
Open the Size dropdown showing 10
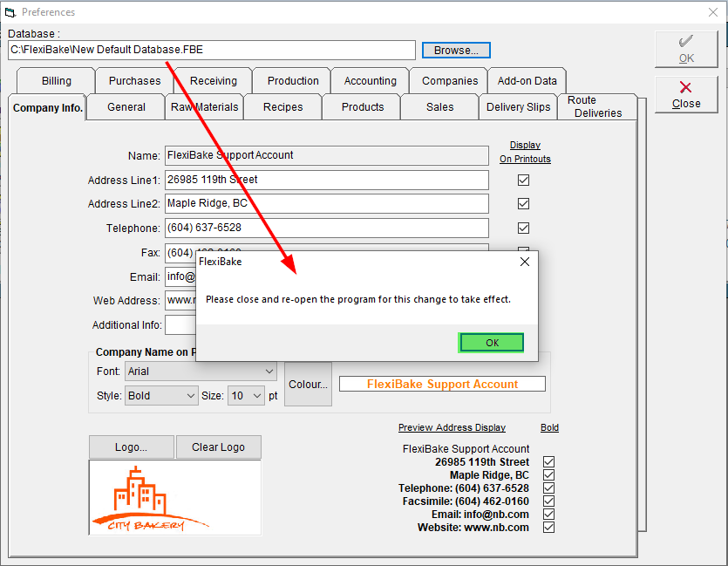(246, 396)
